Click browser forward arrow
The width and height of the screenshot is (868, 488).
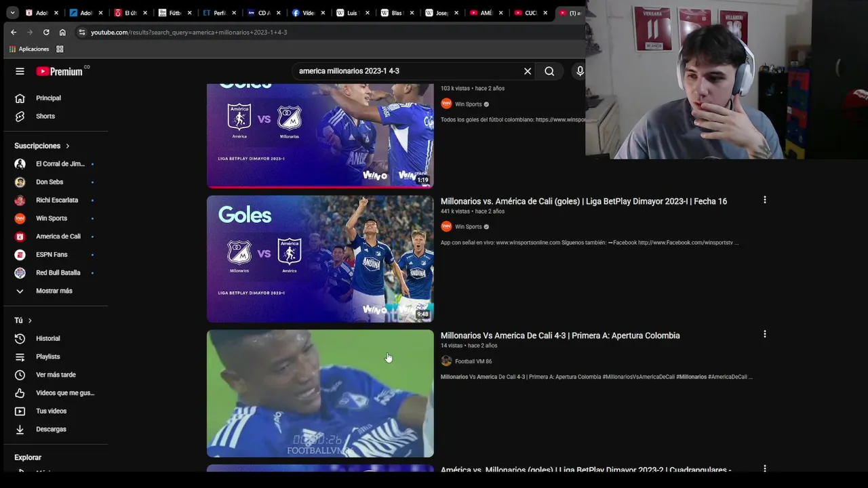click(30, 32)
